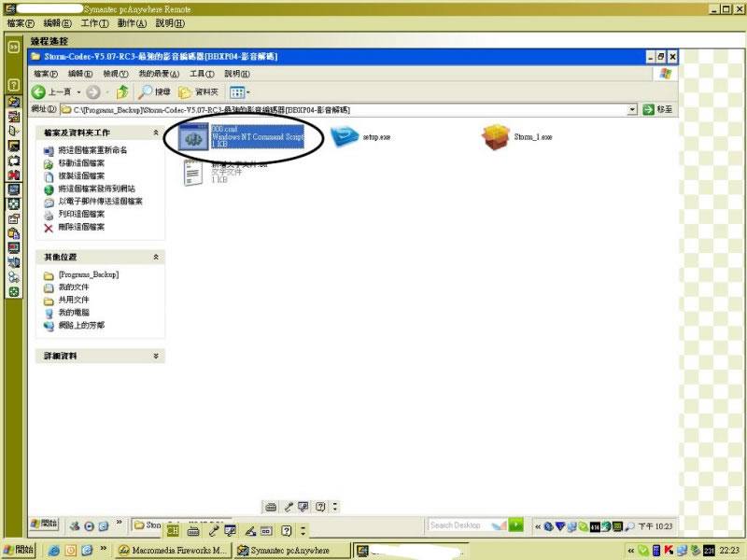Image resolution: width=747 pixels, height=560 pixels.
Task: Open the Explorer 編輯(E) menu
Action: pos(80,74)
